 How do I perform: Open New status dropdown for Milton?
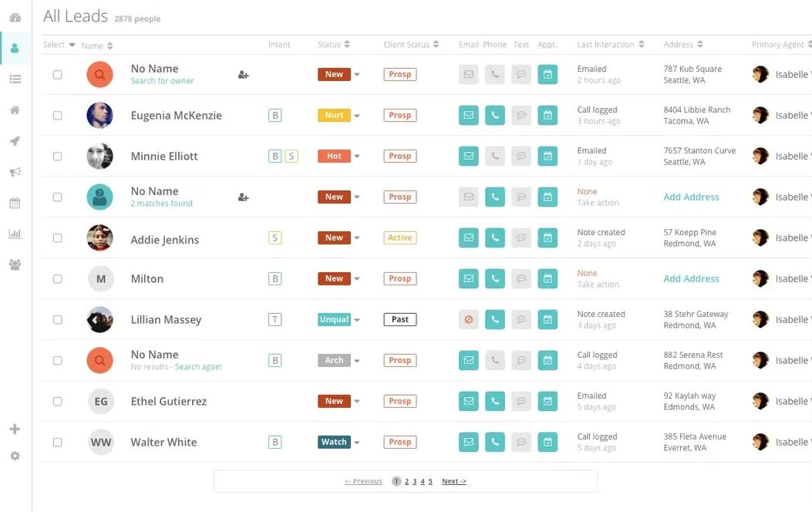tap(357, 279)
